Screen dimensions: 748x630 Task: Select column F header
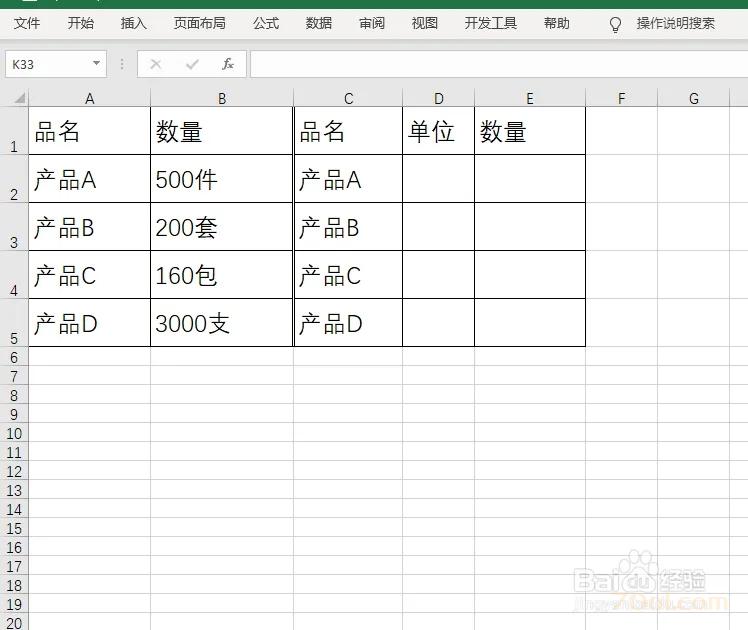(621, 98)
